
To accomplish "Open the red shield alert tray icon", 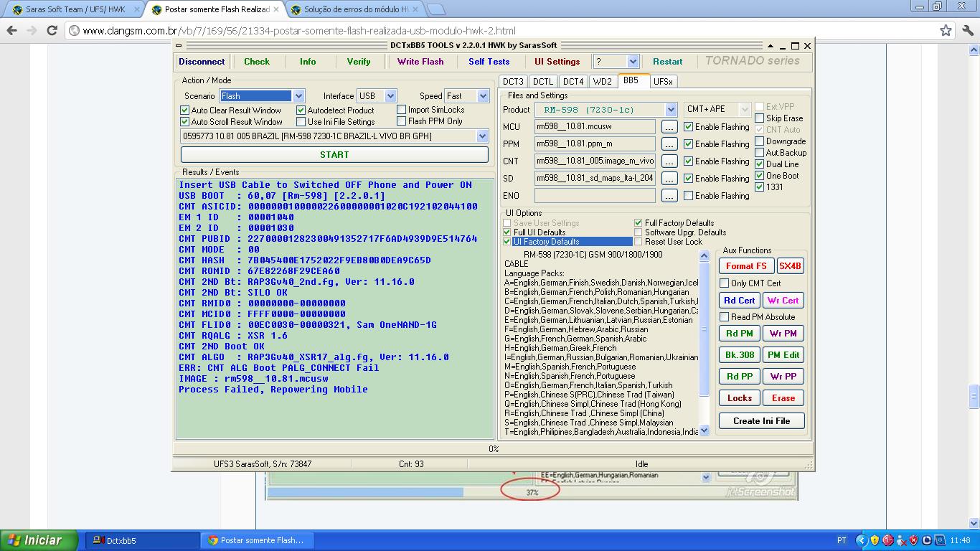I will coord(914,540).
